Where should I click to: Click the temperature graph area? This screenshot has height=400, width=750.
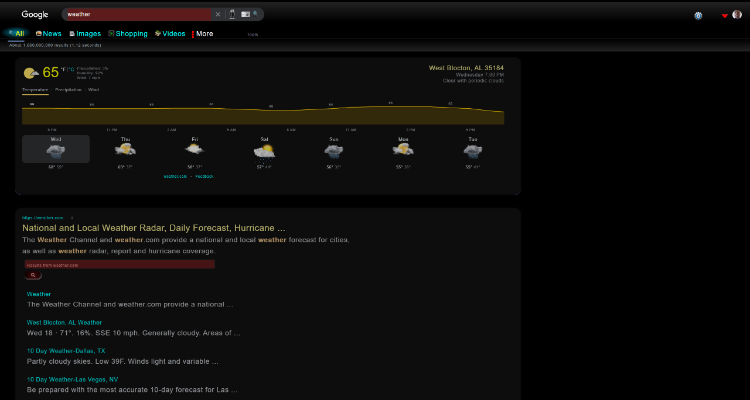263,115
